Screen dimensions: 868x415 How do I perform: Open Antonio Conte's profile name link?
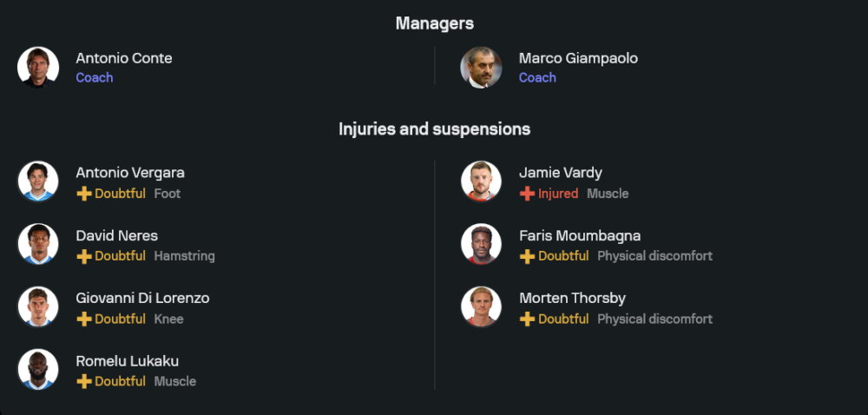(124, 58)
